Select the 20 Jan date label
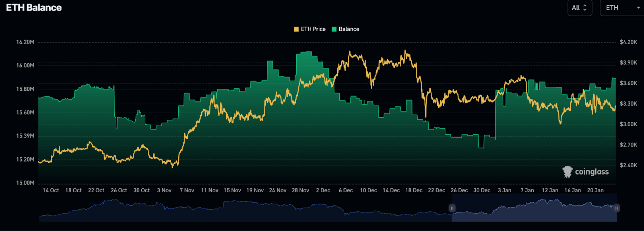 click(x=595, y=190)
